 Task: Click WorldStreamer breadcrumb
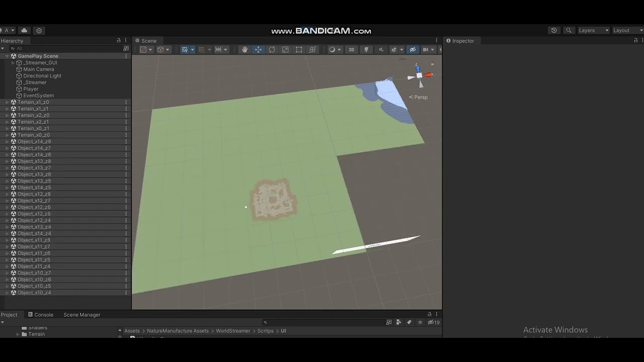(233, 331)
